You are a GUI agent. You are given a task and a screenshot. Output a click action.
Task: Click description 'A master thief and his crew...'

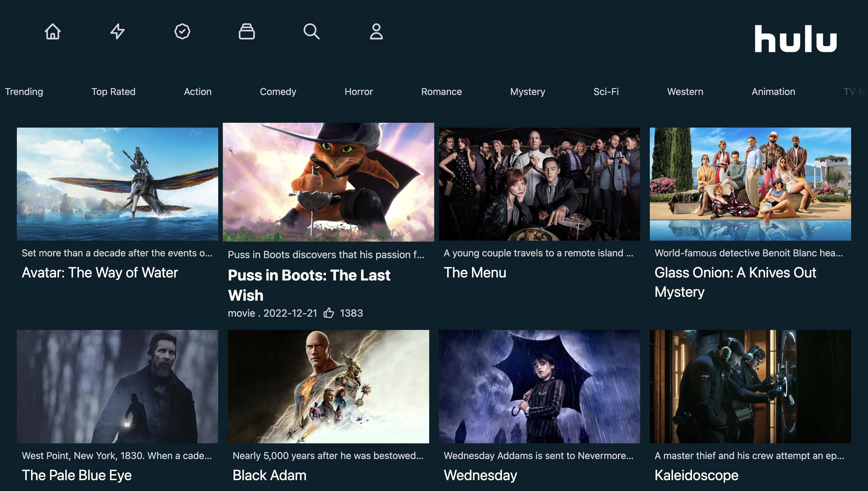[749, 456]
